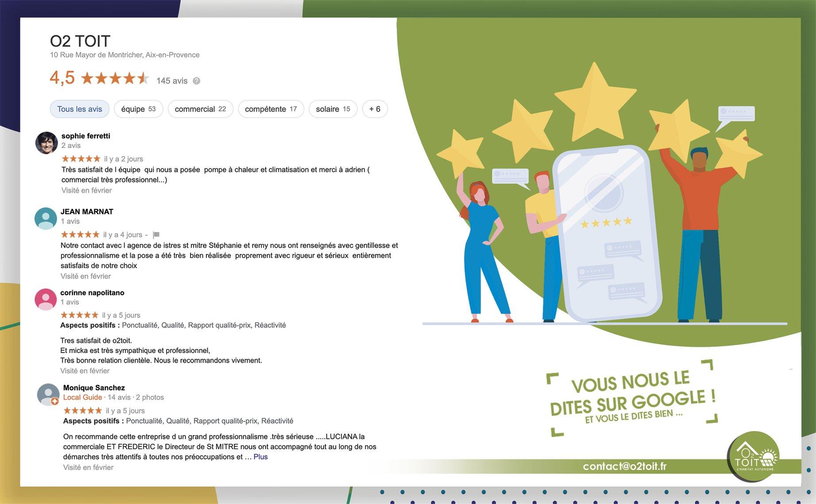The height and width of the screenshot is (504, 816).
Task: Click 1 avis under JEAN MARNAT
Action: (70, 221)
